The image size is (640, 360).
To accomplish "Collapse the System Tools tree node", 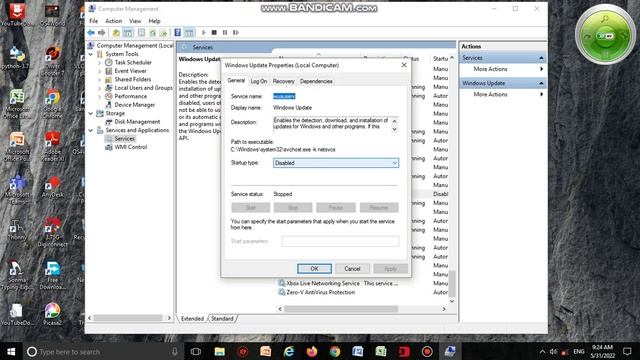I will [x=91, y=54].
